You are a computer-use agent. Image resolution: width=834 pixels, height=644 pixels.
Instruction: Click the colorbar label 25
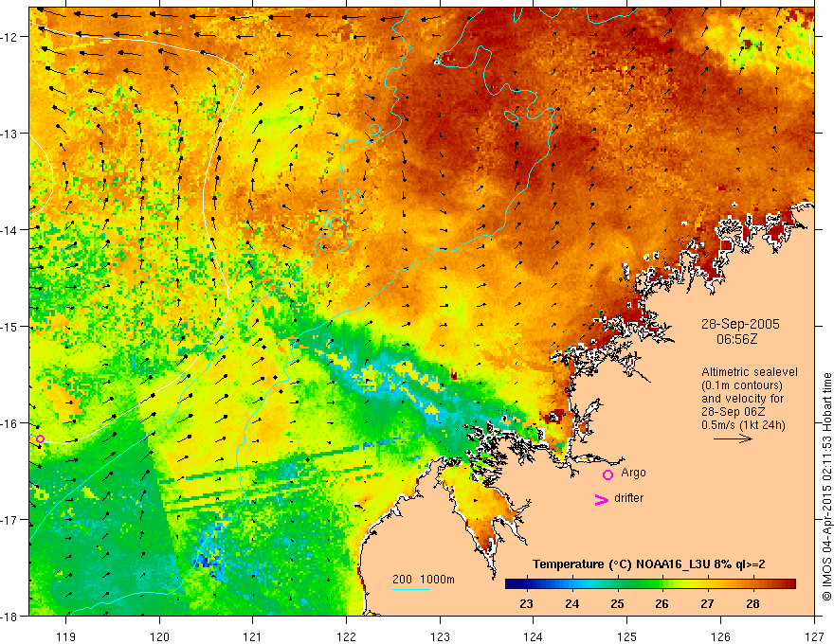617,603
